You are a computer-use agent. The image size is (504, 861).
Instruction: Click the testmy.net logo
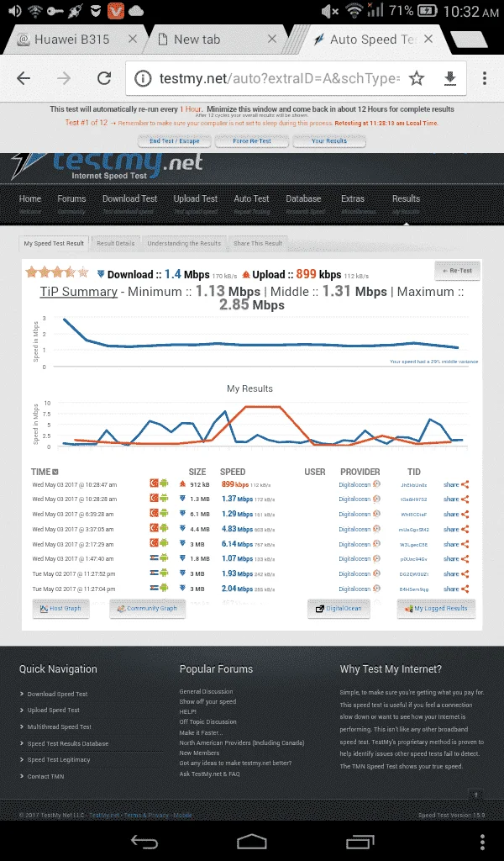tap(107, 166)
